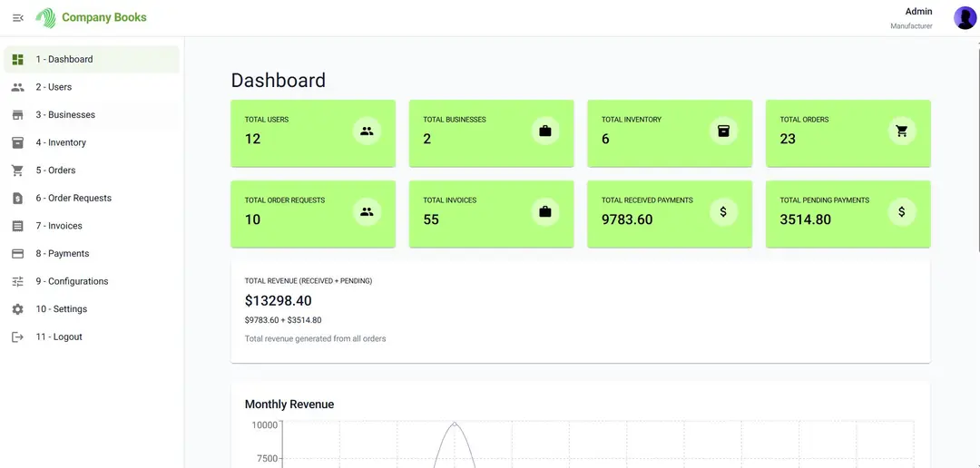Image resolution: width=980 pixels, height=468 pixels.
Task: Click the shopping cart icon on Total Orders card
Action: 902,132
